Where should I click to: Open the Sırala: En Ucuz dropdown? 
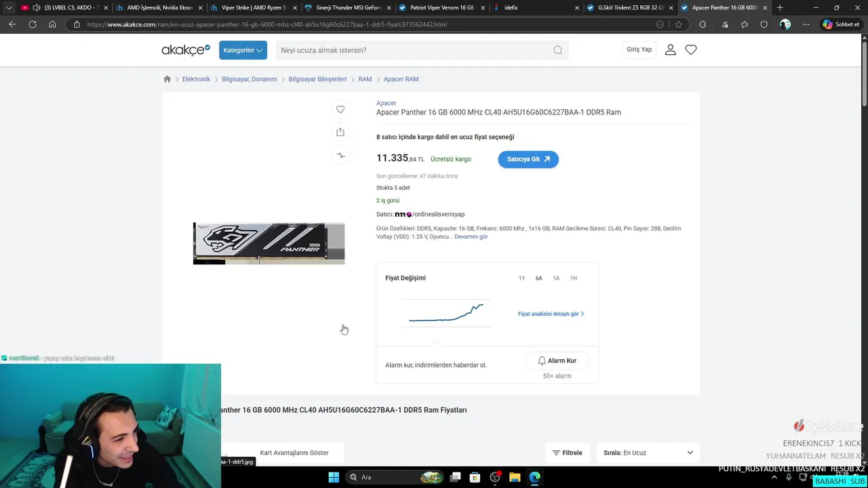648,453
